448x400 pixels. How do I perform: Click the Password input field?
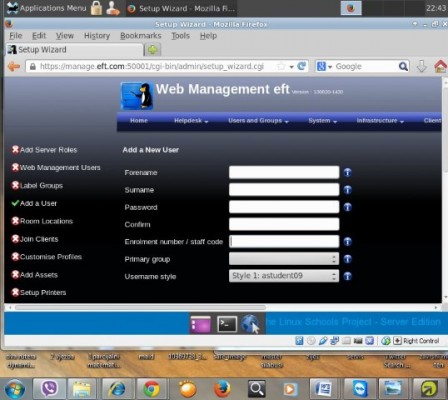coord(284,207)
